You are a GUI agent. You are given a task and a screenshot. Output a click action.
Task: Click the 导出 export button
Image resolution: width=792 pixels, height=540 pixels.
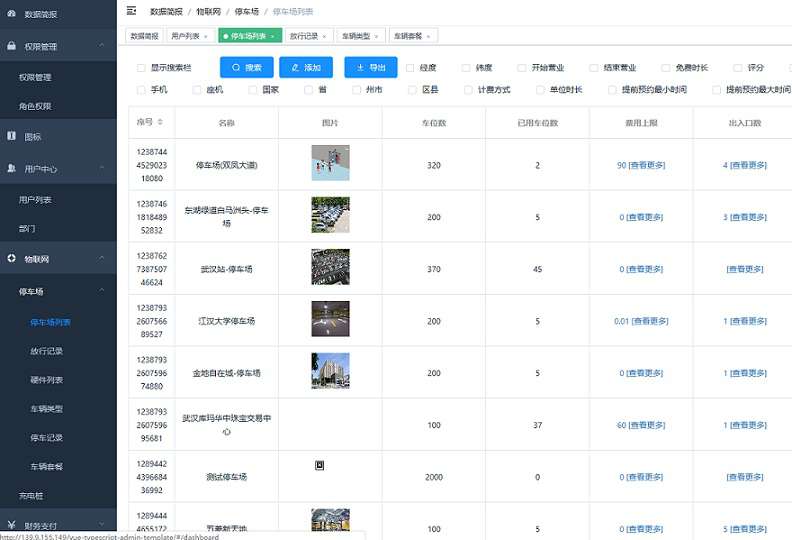point(370,68)
